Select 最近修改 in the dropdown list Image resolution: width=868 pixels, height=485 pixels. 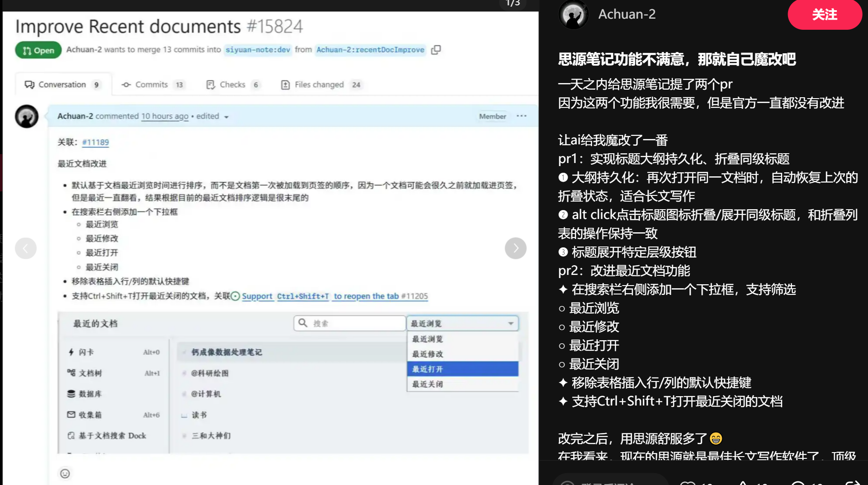click(x=462, y=354)
